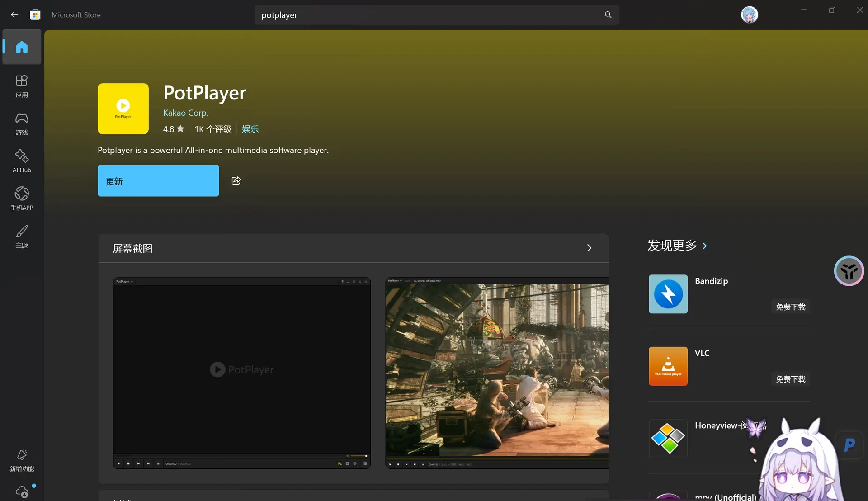Open Kakao Corp. publisher link
868x501 pixels.
(x=186, y=113)
